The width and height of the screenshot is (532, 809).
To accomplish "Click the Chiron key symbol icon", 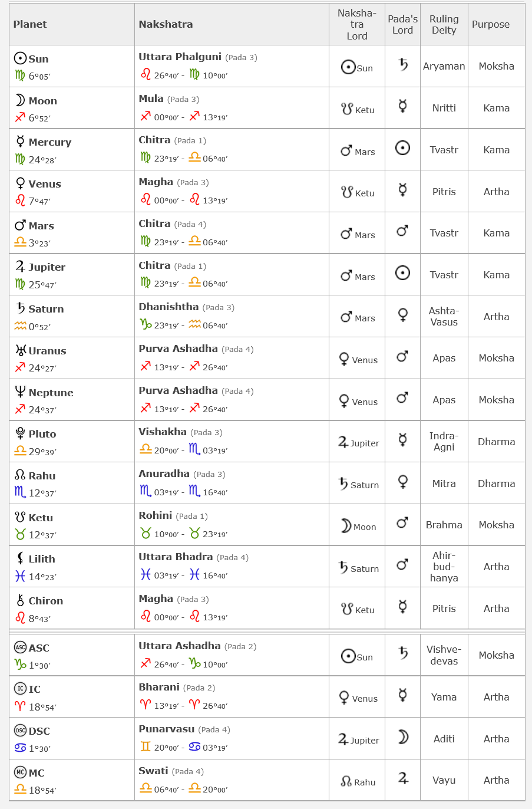I will tap(20, 600).
